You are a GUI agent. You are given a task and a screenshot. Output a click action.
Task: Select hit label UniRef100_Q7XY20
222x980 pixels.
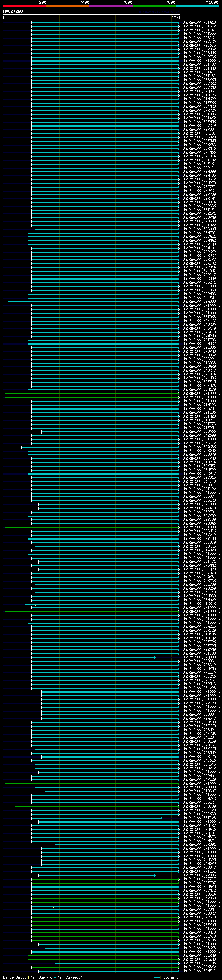[199, 110]
